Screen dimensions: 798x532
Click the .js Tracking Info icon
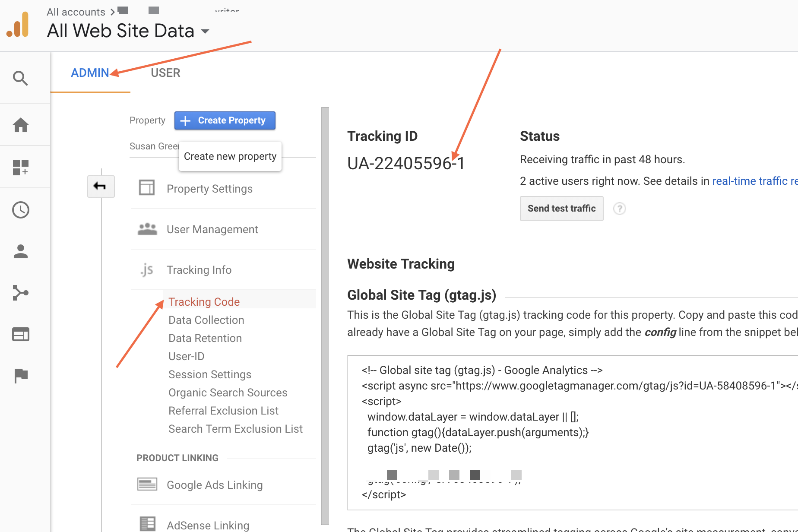tap(147, 269)
